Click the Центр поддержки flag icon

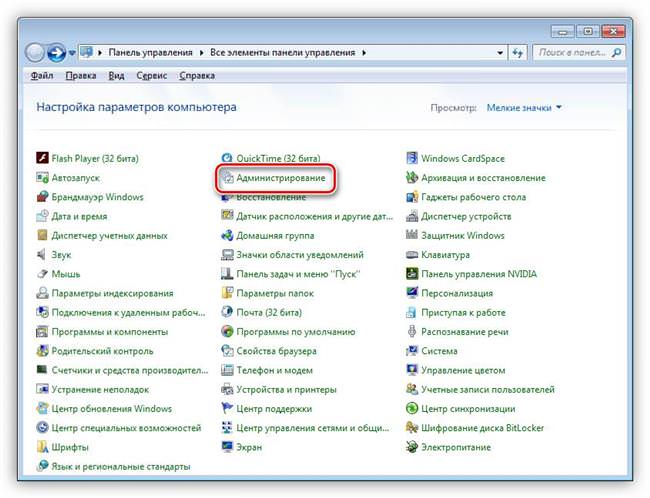(227, 408)
